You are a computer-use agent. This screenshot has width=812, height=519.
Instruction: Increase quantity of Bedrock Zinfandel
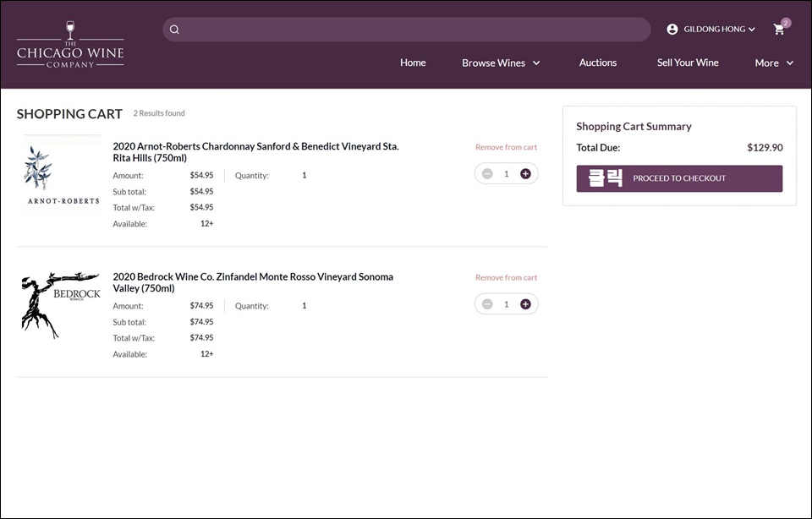tap(525, 304)
